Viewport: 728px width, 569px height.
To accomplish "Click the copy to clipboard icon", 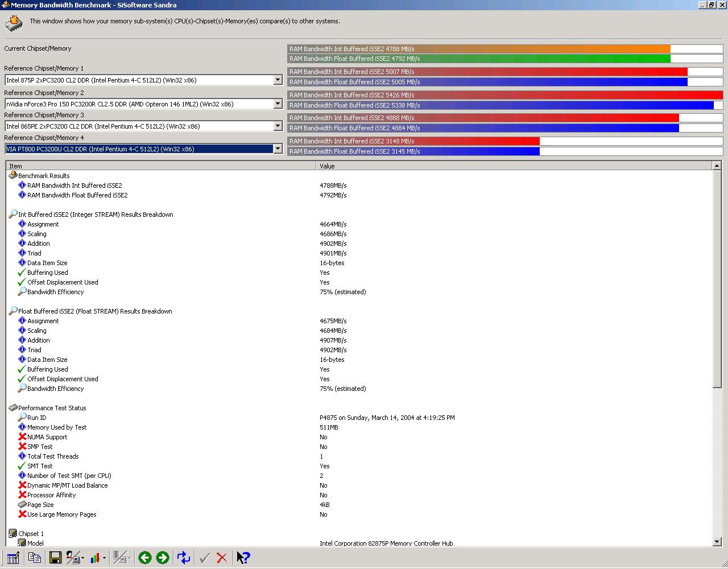I will click(x=35, y=558).
